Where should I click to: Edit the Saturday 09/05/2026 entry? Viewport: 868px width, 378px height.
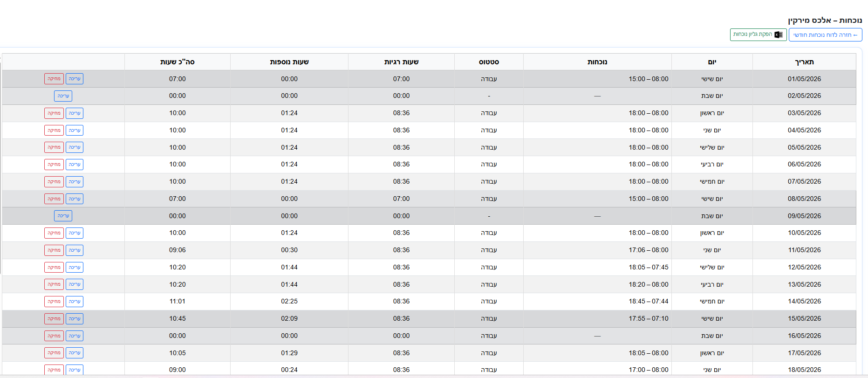pos(63,216)
